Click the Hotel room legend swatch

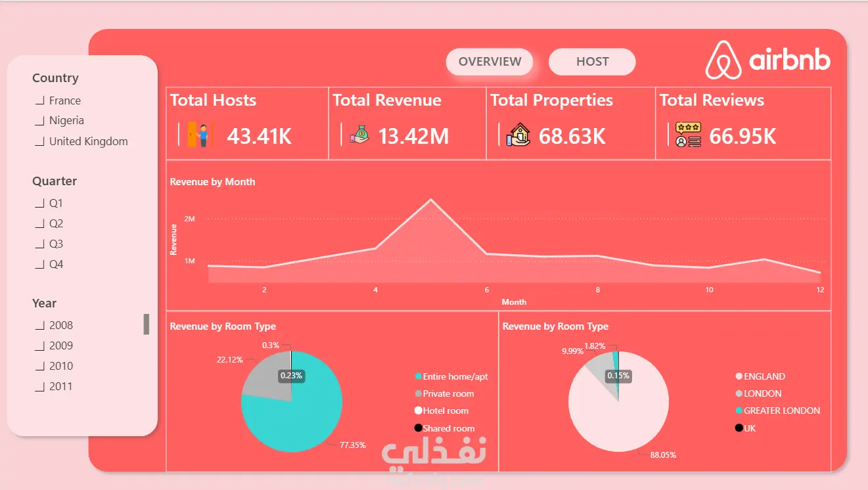click(418, 411)
